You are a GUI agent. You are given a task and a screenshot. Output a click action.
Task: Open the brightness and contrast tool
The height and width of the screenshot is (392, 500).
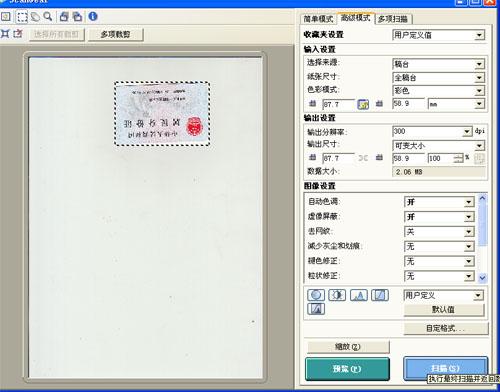point(337,295)
